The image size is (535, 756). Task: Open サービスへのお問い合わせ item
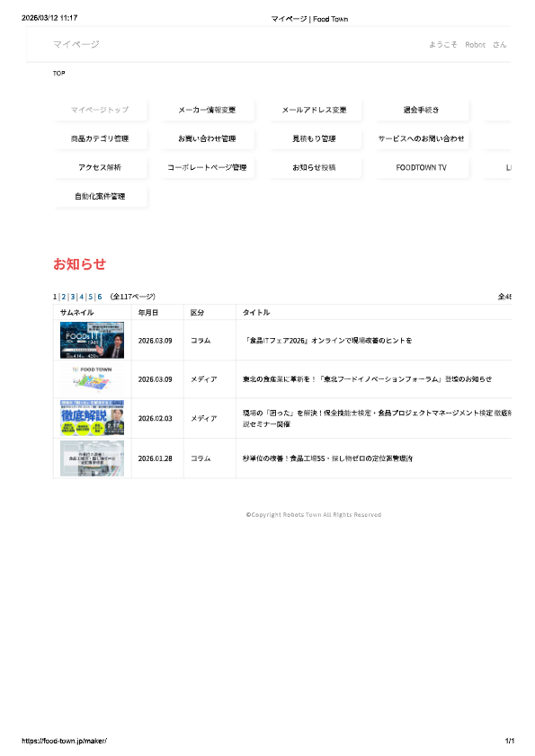point(421,138)
